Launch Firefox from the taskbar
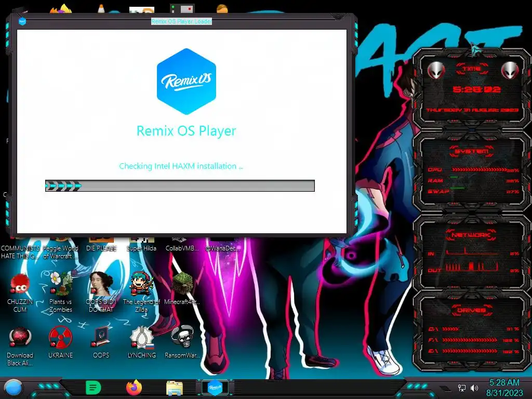532x399 pixels. click(x=134, y=388)
